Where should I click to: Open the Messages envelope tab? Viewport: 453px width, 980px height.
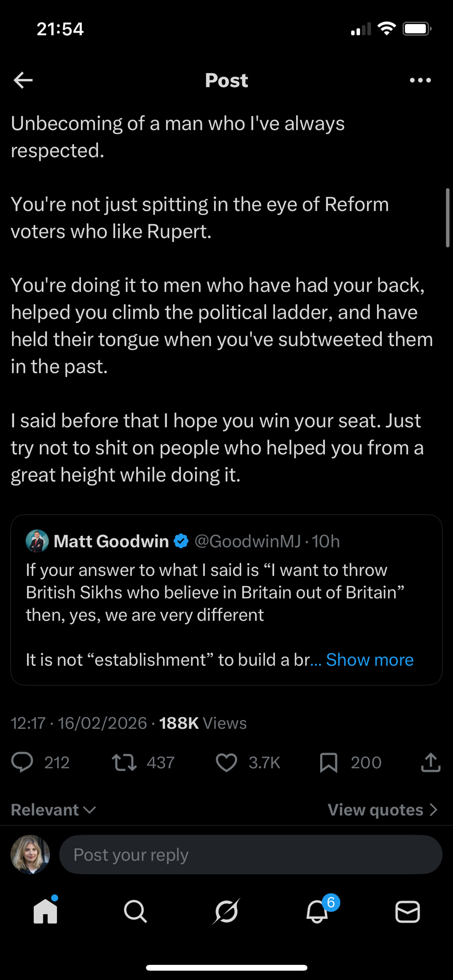[x=407, y=911]
